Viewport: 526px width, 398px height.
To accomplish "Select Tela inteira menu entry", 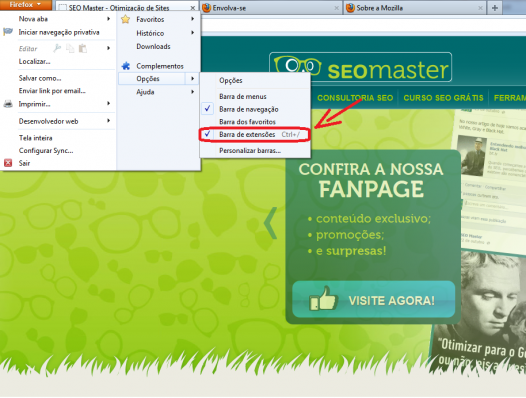I will pyautogui.click(x=35, y=138).
